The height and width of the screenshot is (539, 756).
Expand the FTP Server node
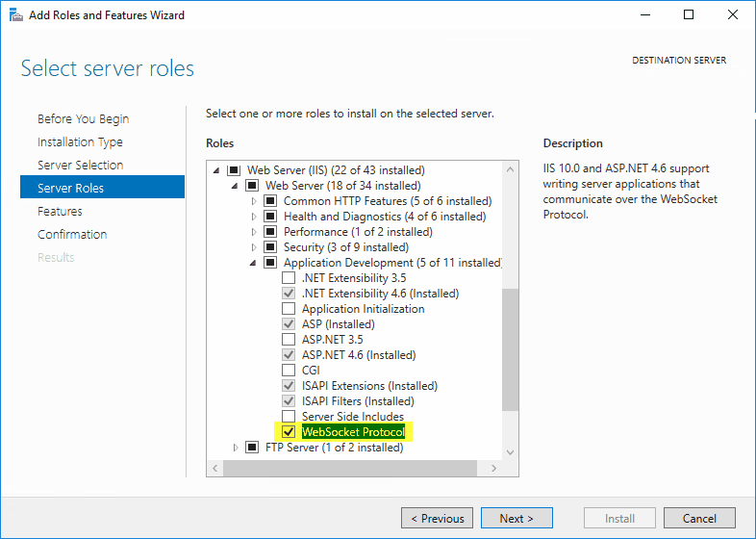point(236,448)
